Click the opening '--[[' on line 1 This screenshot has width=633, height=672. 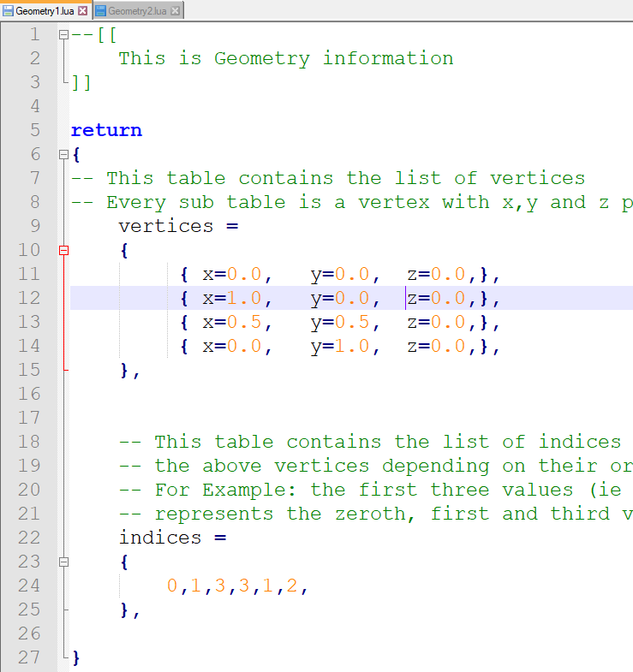pyautogui.click(x=94, y=35)
